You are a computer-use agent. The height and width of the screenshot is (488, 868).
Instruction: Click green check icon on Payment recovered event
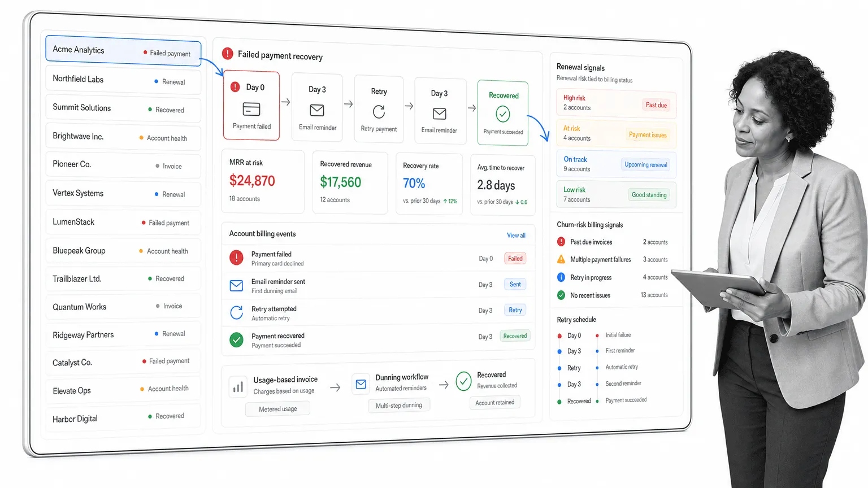click(236, 339)
